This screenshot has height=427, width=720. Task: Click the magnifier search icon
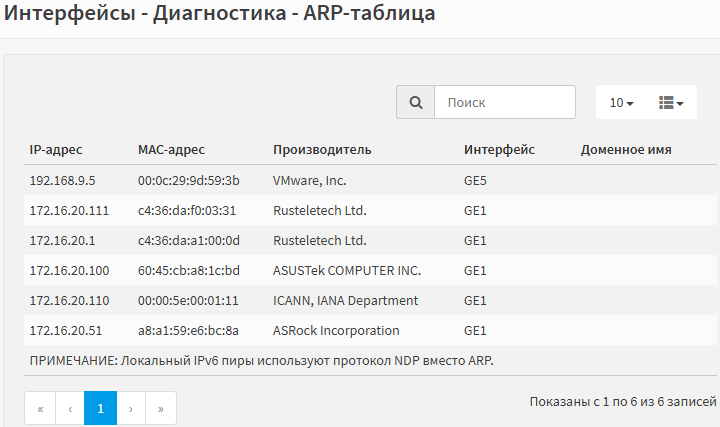coord(416,102)
